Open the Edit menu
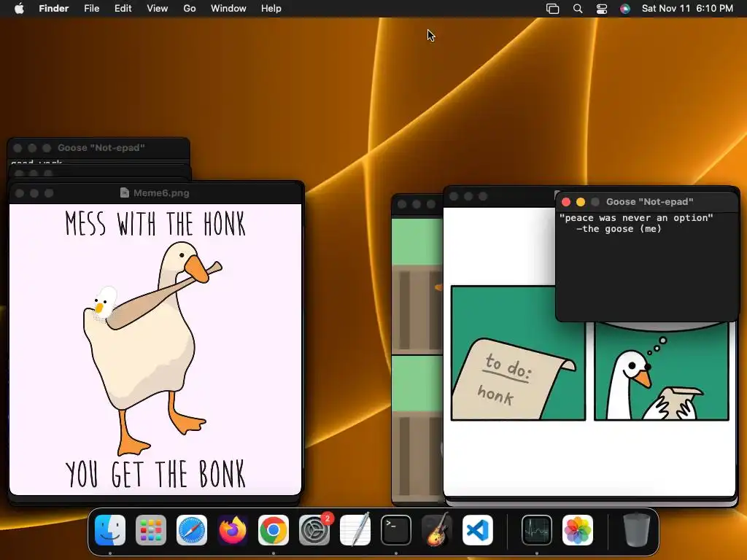Screen dimensions: 747x560 click(x=123, y=9)
